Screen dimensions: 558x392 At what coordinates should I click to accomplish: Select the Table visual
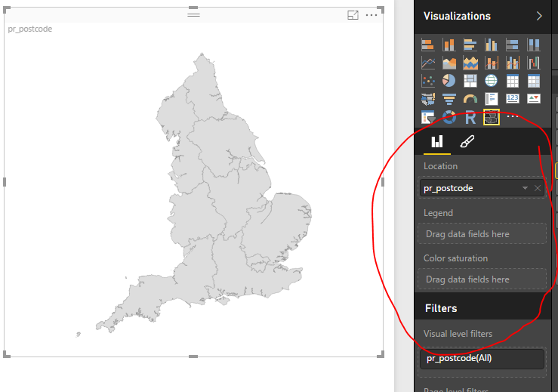pyautogui.click(x=513, y=81)
